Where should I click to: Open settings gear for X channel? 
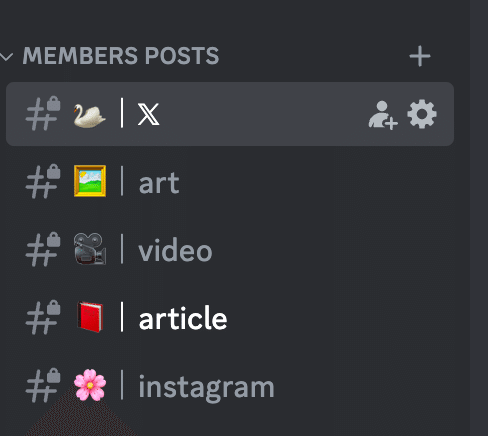pos(422,114)
